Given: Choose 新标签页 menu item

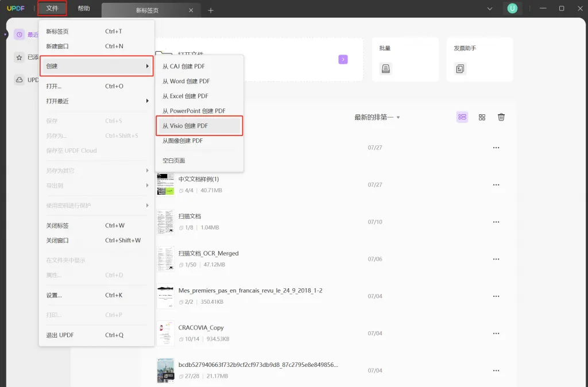Looking at the screenshot, I should coord(96,32).
